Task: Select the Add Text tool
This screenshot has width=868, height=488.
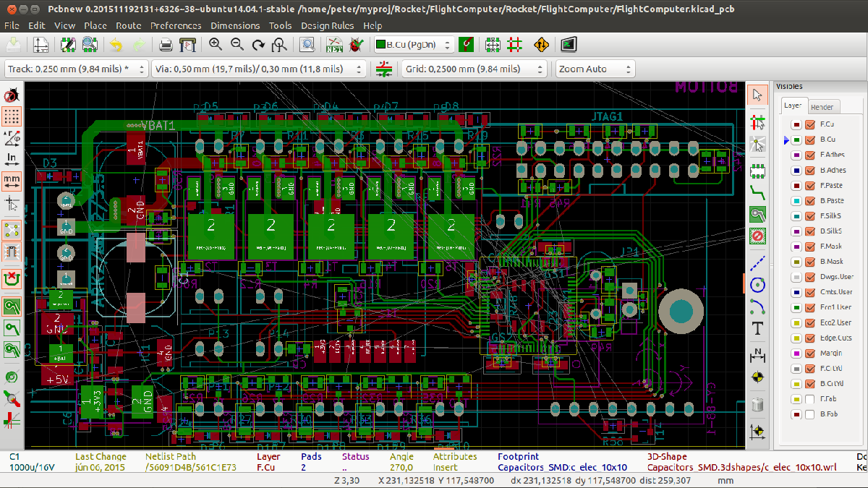Action: (757, 329)
